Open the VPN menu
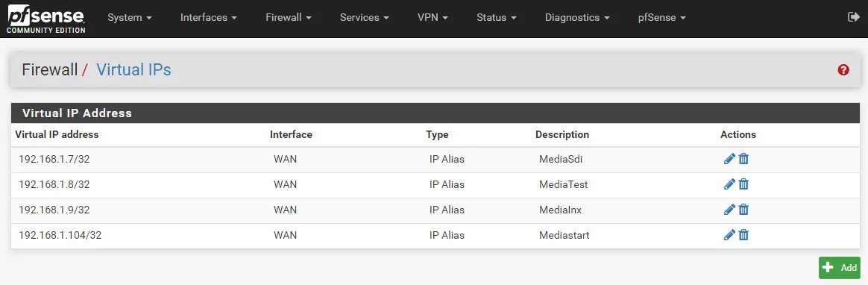868x285 pixels. (x=433, y=18)
